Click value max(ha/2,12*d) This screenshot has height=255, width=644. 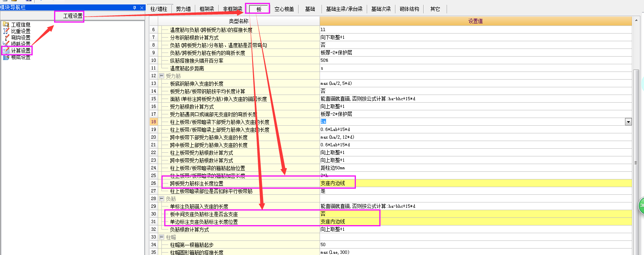pyautogui.click(x=337, y=137)
